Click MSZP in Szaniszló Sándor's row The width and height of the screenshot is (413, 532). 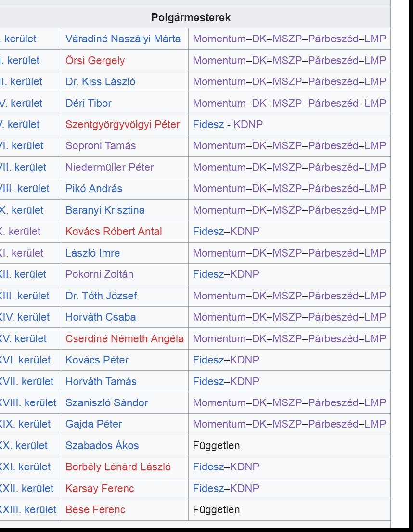(x=287, y=403)
